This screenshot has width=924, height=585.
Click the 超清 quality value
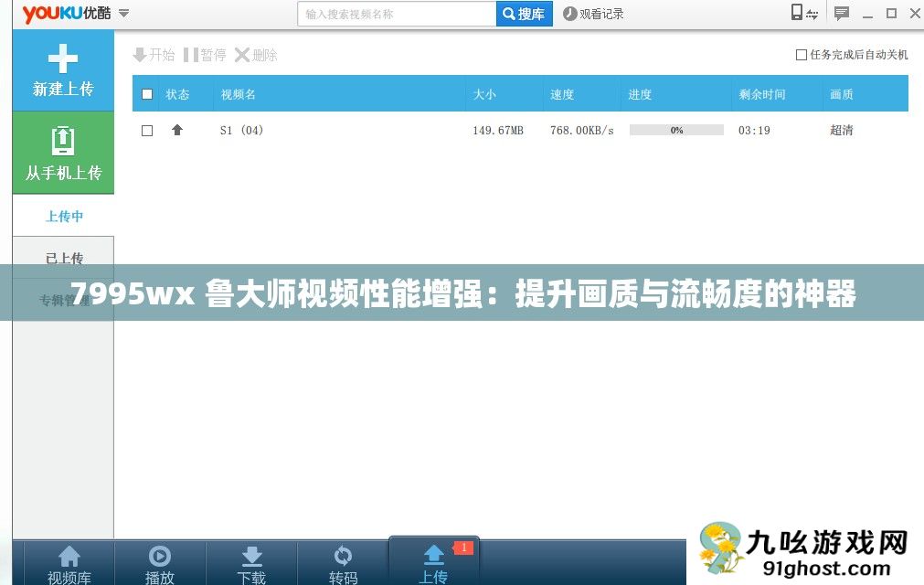(x=842, y=130)
